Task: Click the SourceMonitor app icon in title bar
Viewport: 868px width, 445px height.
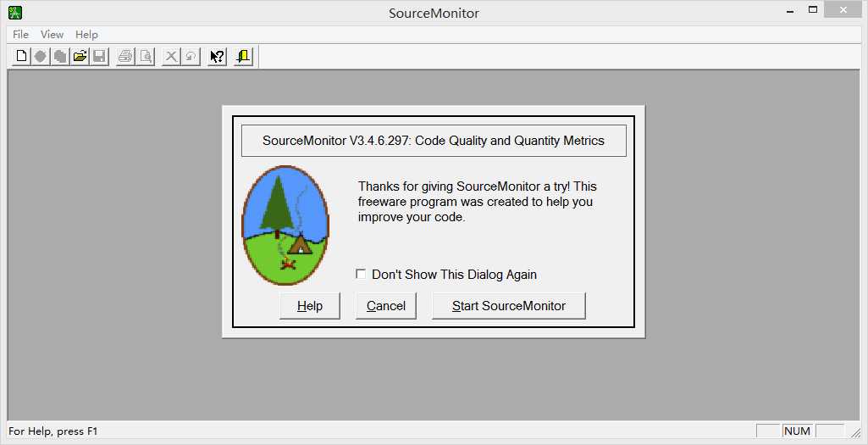Action: pos(15,12)
